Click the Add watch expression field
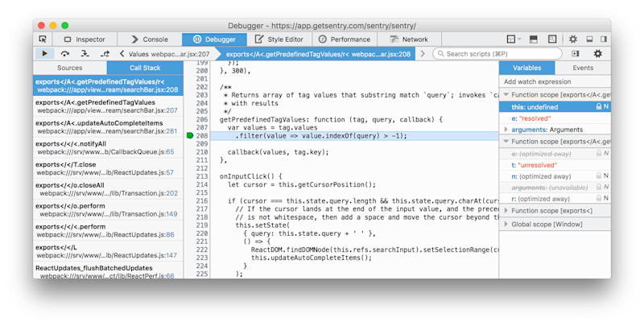This screenshot has width=644, height=326. click(x=555, y=82)
